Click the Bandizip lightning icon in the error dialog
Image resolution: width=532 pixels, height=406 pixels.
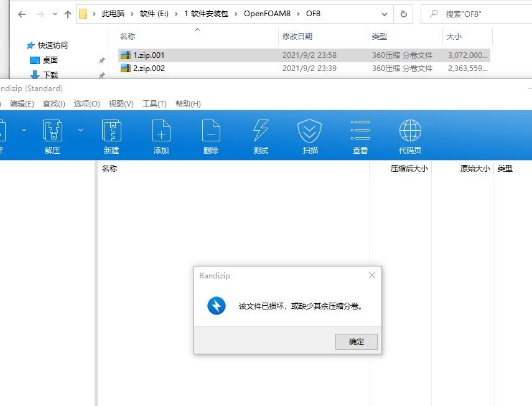217,306
